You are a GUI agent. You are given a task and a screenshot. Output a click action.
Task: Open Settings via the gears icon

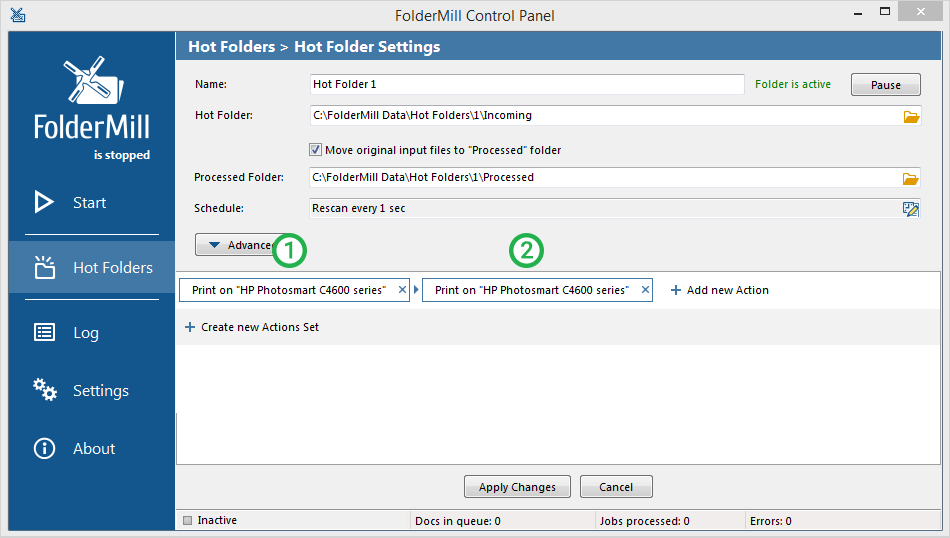(x=45, y=390)
